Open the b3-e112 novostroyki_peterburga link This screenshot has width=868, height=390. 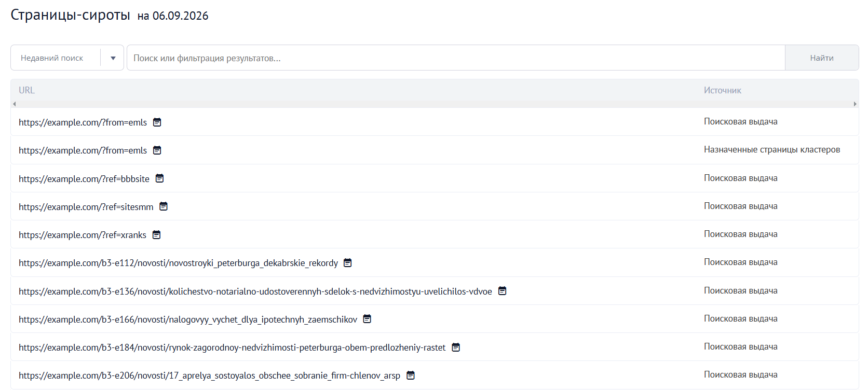pyautogui.click(x=178, y=263)
